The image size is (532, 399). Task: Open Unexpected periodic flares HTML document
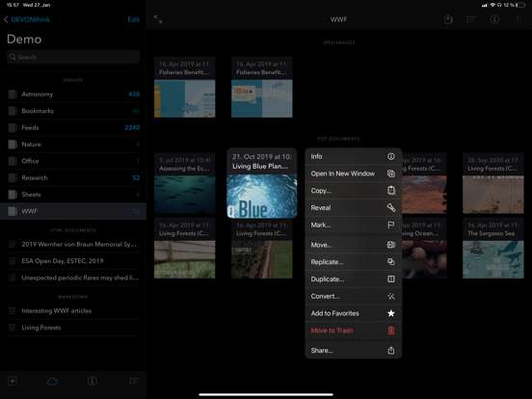click(73, 278)
